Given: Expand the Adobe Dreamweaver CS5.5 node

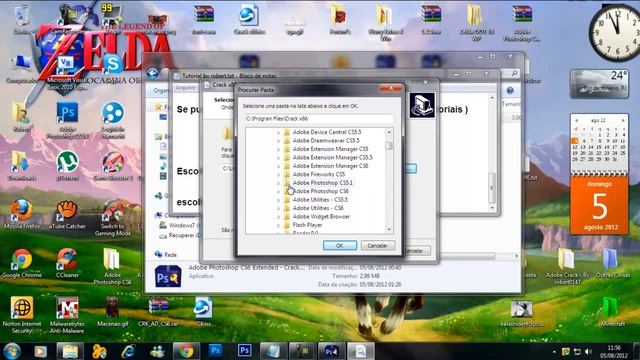Looking at the screenshot, I should click(x=279, y=141).
